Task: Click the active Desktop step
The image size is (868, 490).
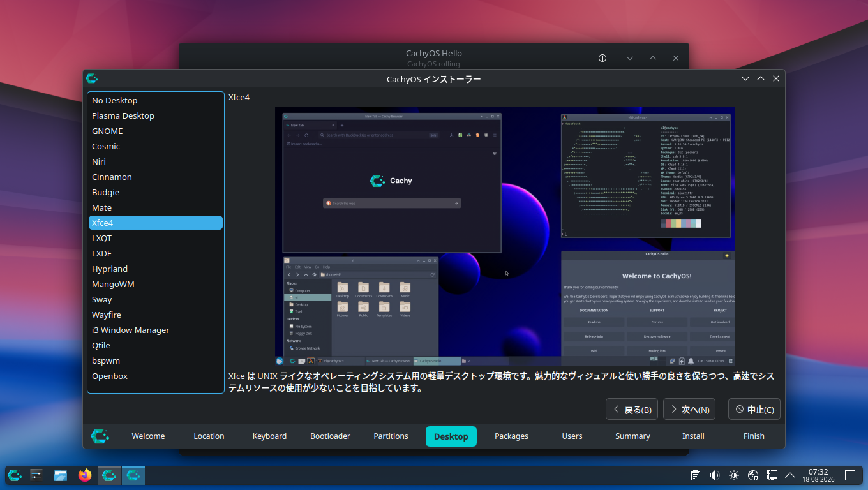Action: [x=451, y=436]
